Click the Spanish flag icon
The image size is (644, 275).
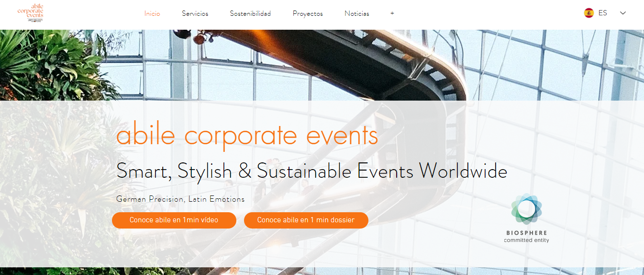(588, 13)
